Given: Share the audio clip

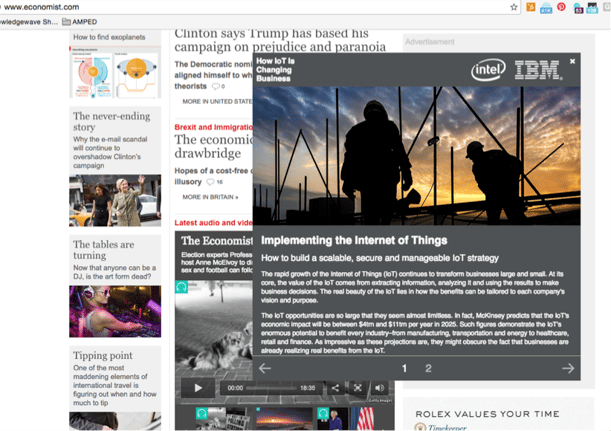Looking at the screenshot, I should click(335, 388).
